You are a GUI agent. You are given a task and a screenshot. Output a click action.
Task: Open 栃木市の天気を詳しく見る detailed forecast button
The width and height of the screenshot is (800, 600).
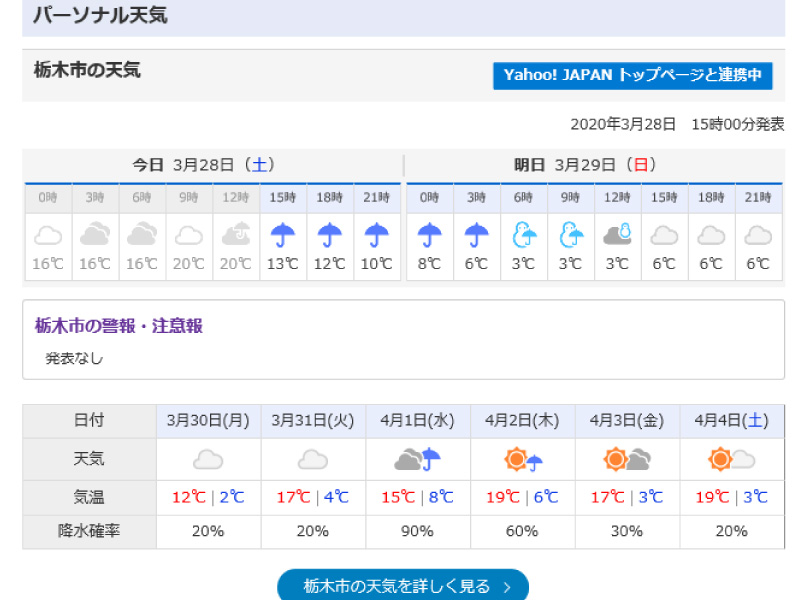pyautogui.click(x=402, y=586)
